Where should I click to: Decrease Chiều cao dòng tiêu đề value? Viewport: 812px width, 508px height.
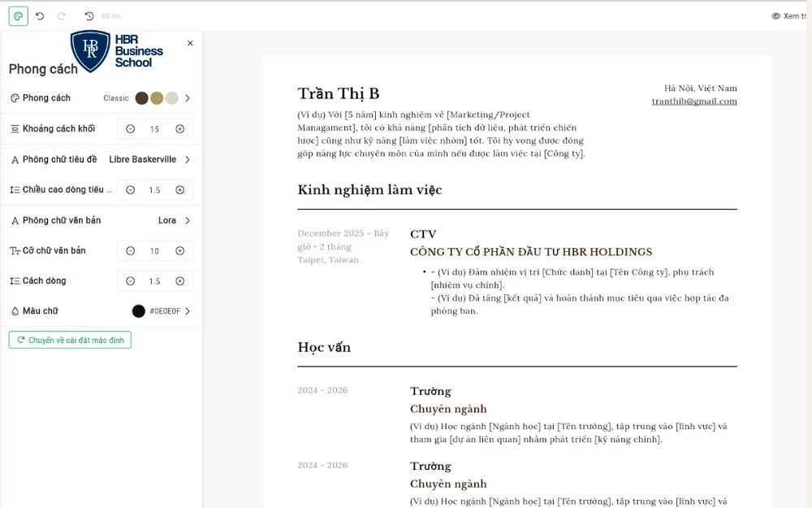130,190
